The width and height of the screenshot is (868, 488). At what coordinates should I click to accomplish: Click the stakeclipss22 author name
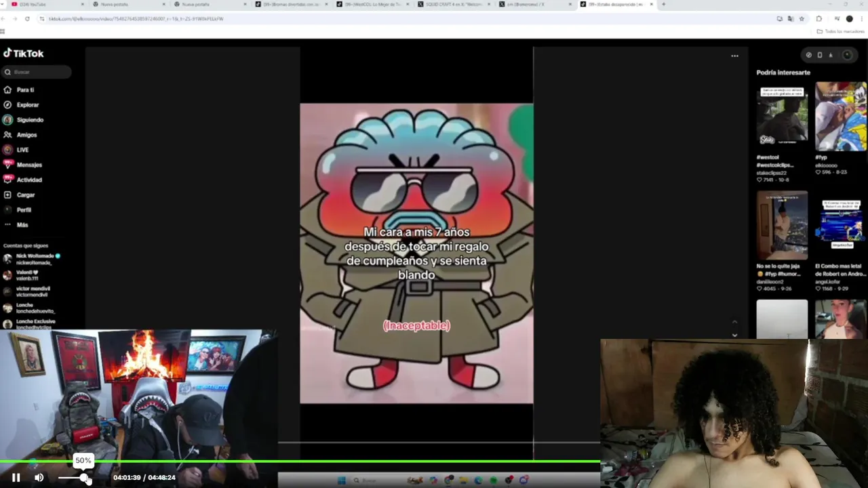[772, 173]
